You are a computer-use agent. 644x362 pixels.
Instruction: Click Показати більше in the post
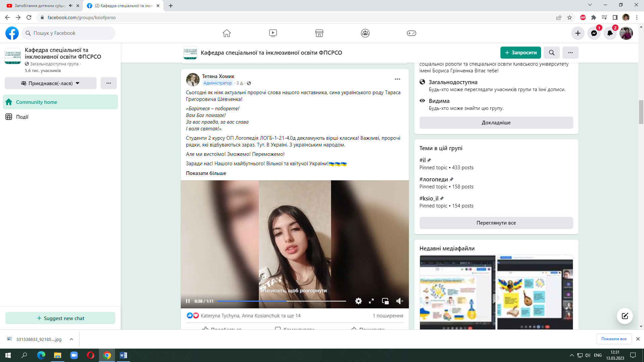click(206, 173)
